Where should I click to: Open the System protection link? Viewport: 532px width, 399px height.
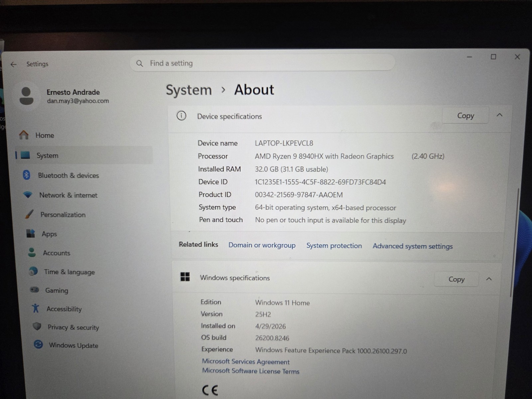[334, 245]
